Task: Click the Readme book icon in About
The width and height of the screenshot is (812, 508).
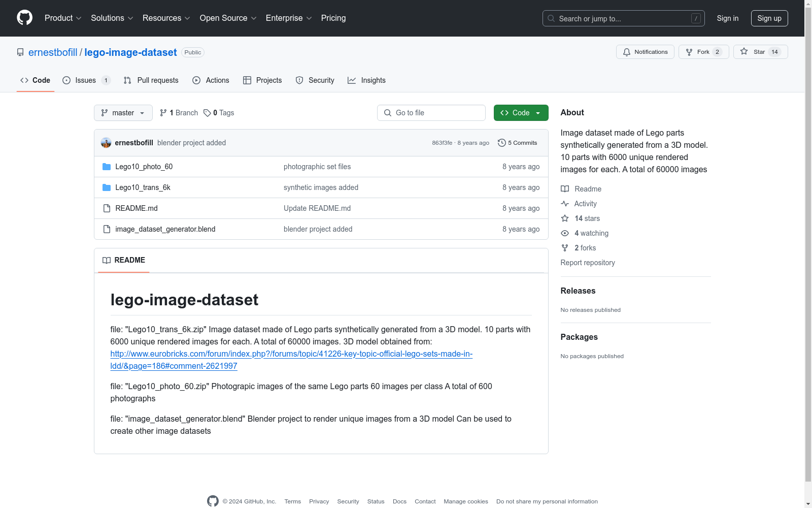Action: coord(565,189)
